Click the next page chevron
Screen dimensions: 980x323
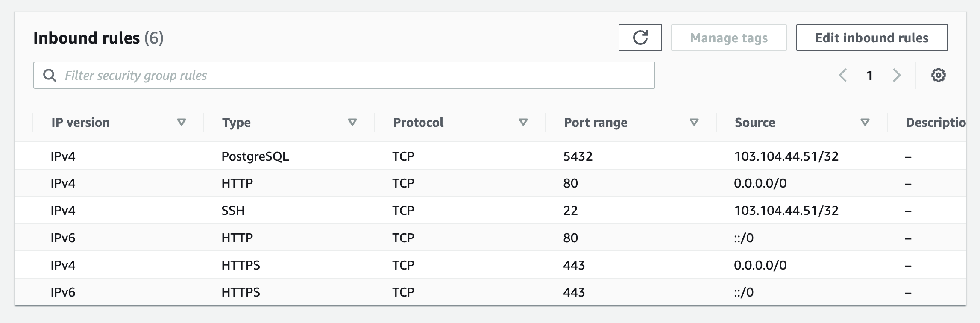pos(896,75)
